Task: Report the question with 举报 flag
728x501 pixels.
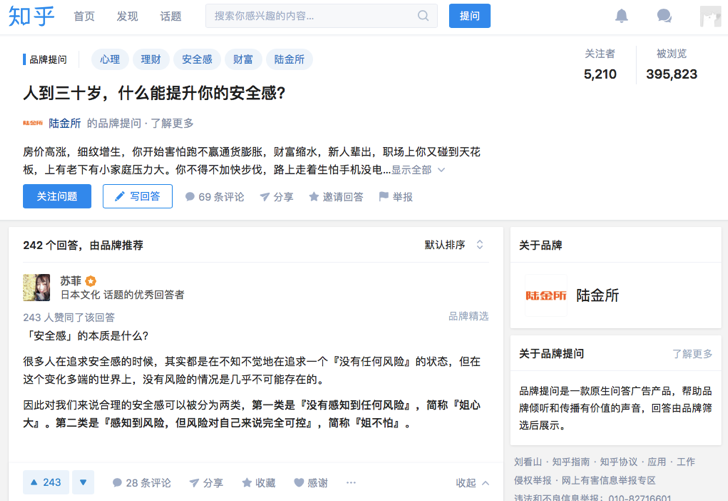Action: 396,197
